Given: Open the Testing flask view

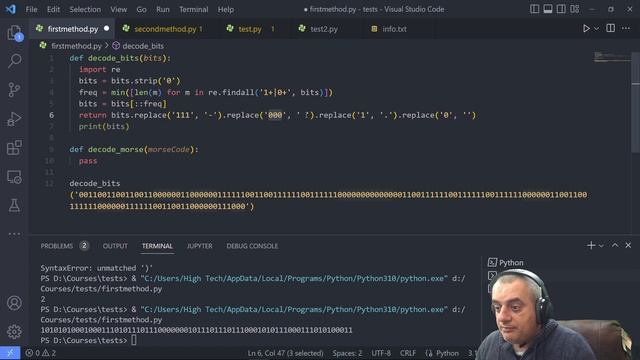Looking at the screenshot, I should (x=14, y=205).
